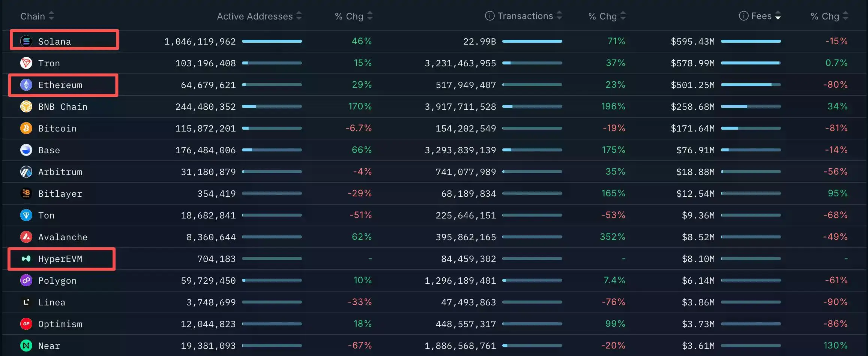
Task: Click the Solana chain logo icon
Action: pyautogui.click(x=26, y=41)
